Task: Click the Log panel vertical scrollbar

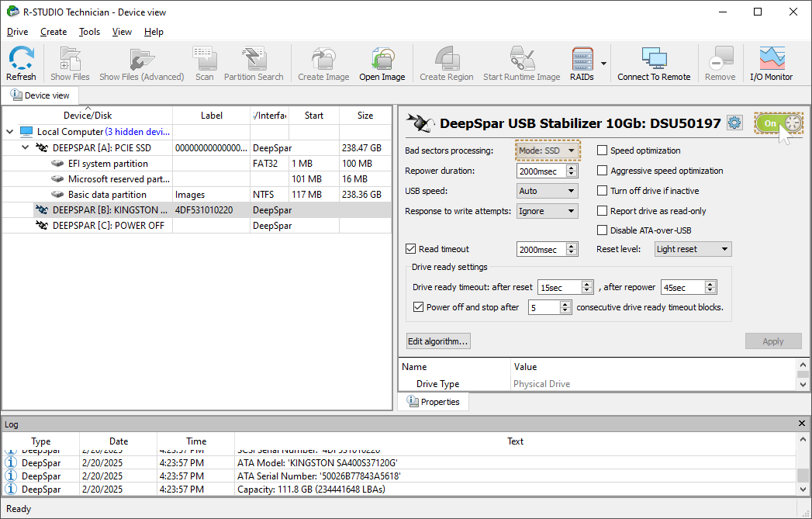Action: point(802,464)
